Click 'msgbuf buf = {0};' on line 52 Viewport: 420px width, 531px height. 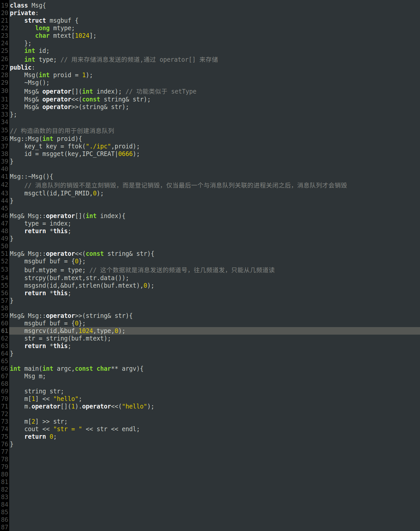click(55, 261)
